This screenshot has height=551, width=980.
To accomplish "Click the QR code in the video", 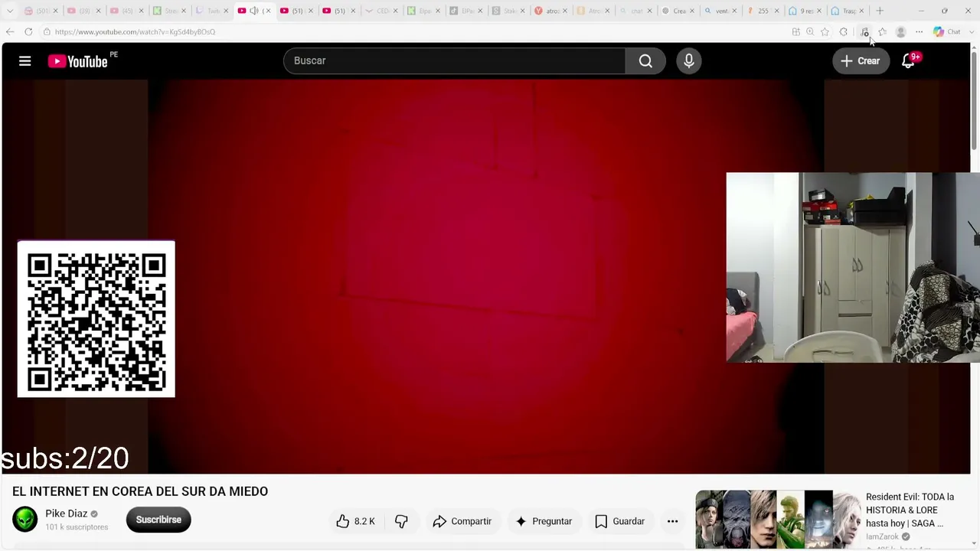I will [x=96, y=320].
